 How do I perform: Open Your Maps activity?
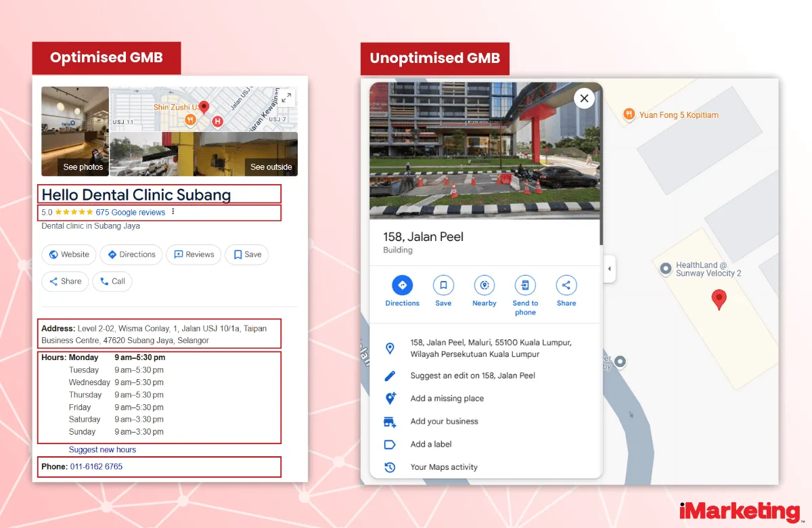coord(444,467)
